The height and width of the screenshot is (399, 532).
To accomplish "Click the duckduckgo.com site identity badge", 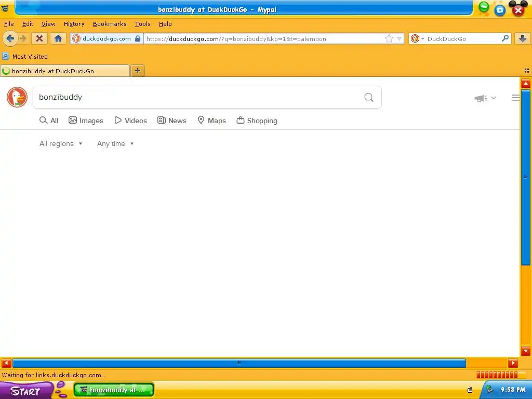I will pos(107,38).
